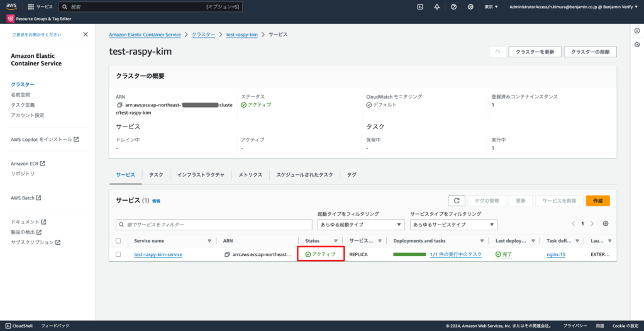644x331 pixels.
Task: Click ご意見をお聞かせください feedback link
Action: [x=37, y=35]
